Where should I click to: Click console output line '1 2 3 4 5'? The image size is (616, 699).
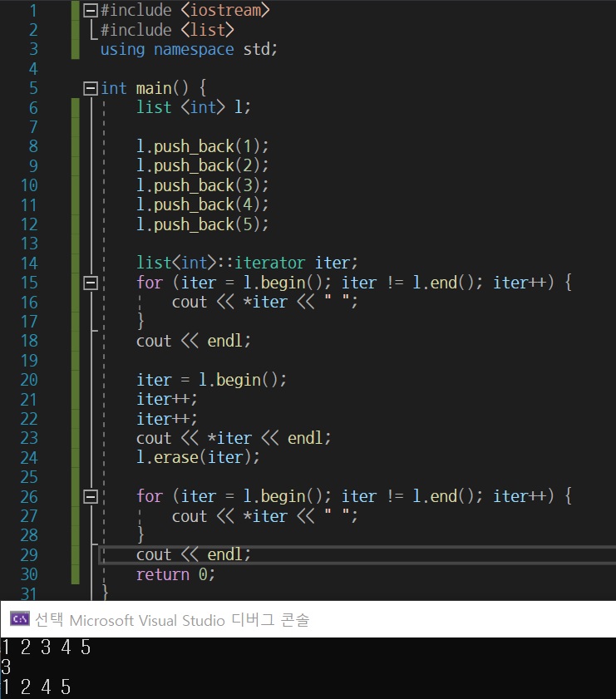click(47, 647)
